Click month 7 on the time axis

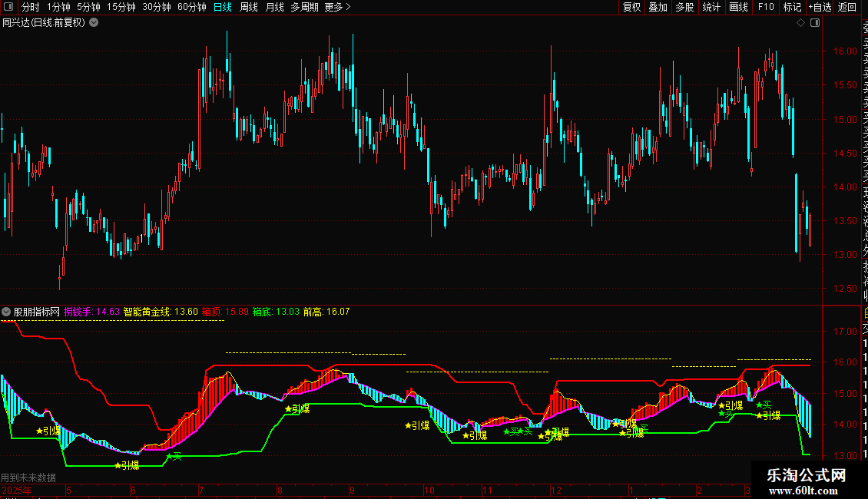(201, 491)
